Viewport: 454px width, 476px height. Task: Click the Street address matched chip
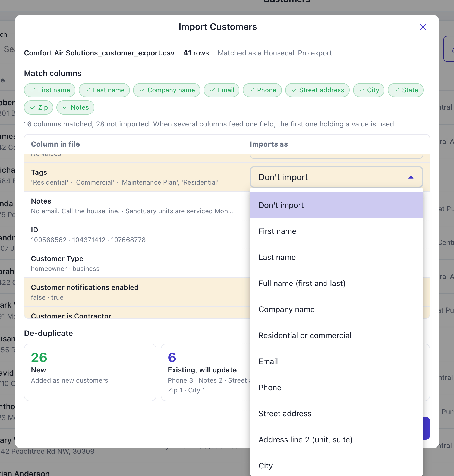tap(317, 90)
